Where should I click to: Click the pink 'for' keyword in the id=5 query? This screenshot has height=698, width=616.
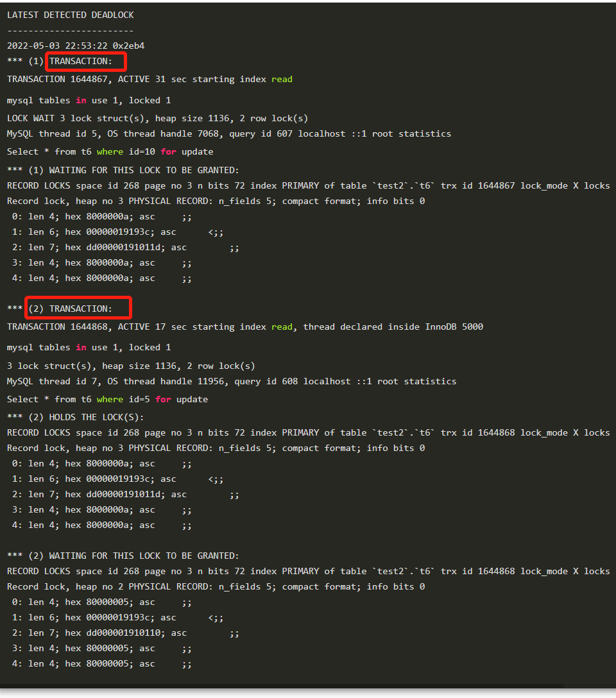(x=164, y=399)
